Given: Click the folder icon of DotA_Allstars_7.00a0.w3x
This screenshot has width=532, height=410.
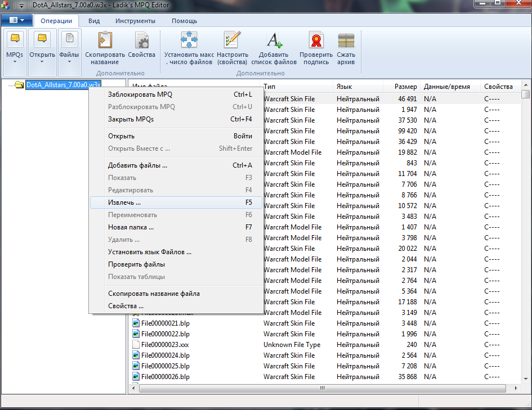Looking at the screenshot, I should 19,84.
